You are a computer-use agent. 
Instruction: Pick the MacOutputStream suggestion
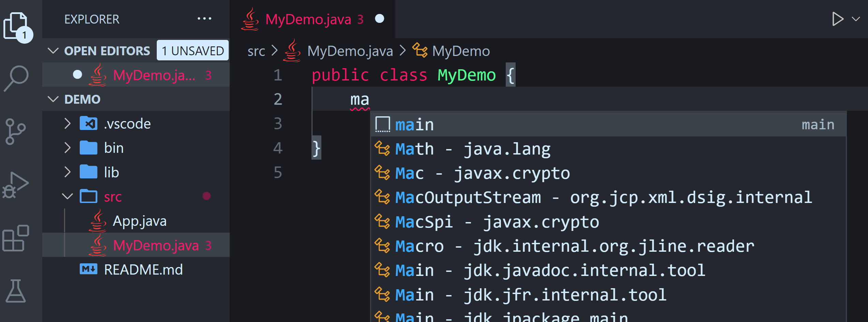(x=608, y=197)
